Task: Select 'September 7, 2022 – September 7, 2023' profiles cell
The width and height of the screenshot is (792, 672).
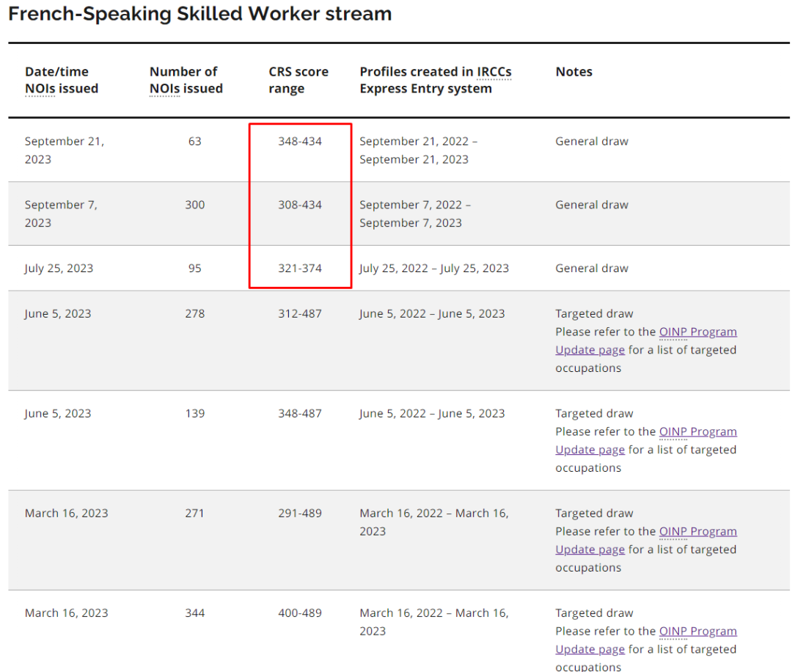Action: [x=415, y=213]
